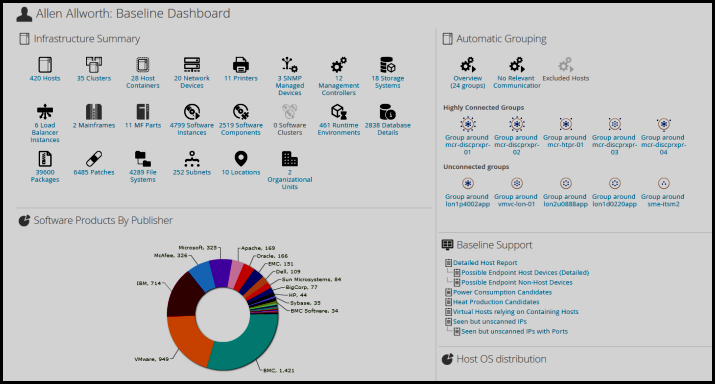This screenshot has height=384, width=715.
Task: Open the 11 Printers icon
Action: click(241, 65)
